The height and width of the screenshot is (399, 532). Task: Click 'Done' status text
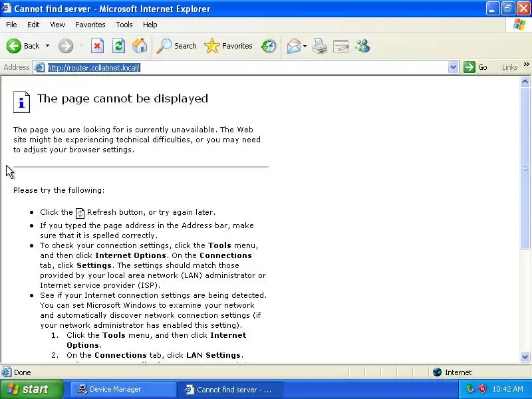point(23,372)
